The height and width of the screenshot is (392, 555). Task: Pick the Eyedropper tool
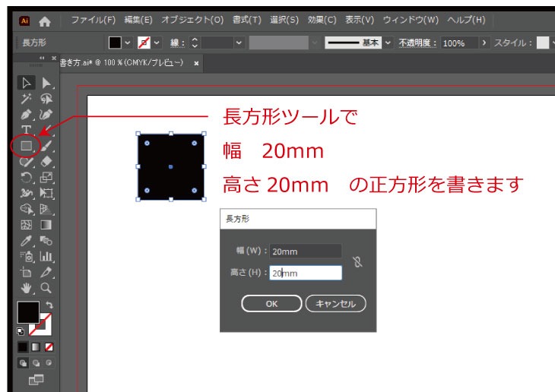[26, 241]
